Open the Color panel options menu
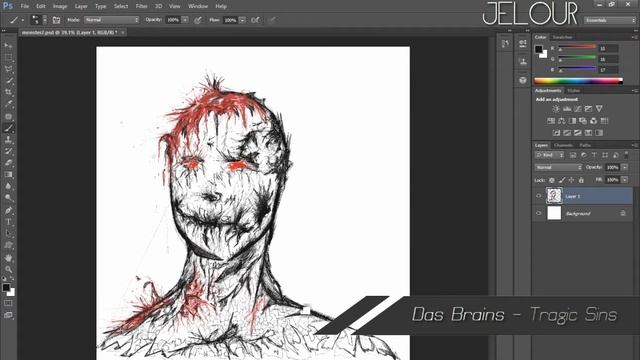The image size is (640, 360). [x=634, y=37]
